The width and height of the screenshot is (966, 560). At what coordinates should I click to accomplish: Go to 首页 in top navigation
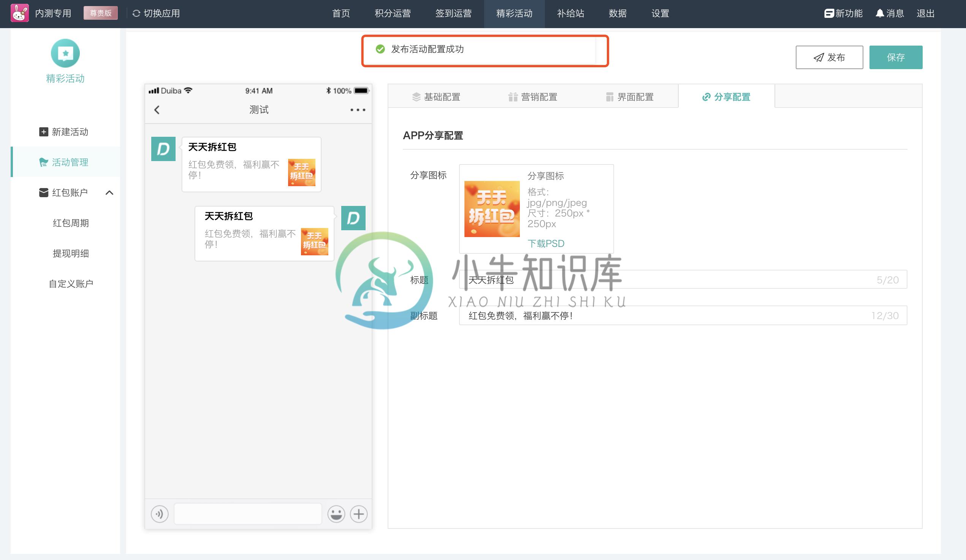click(341, 13)
